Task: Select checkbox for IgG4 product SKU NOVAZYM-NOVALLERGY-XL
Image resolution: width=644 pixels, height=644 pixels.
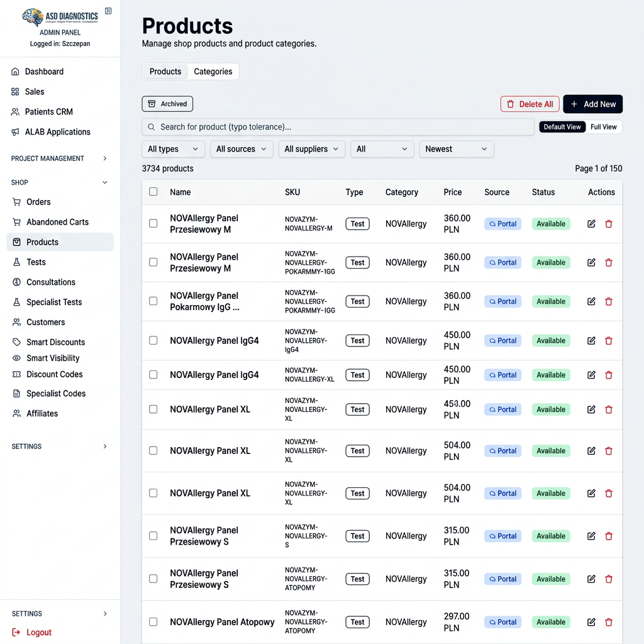Action: [153, 375]
